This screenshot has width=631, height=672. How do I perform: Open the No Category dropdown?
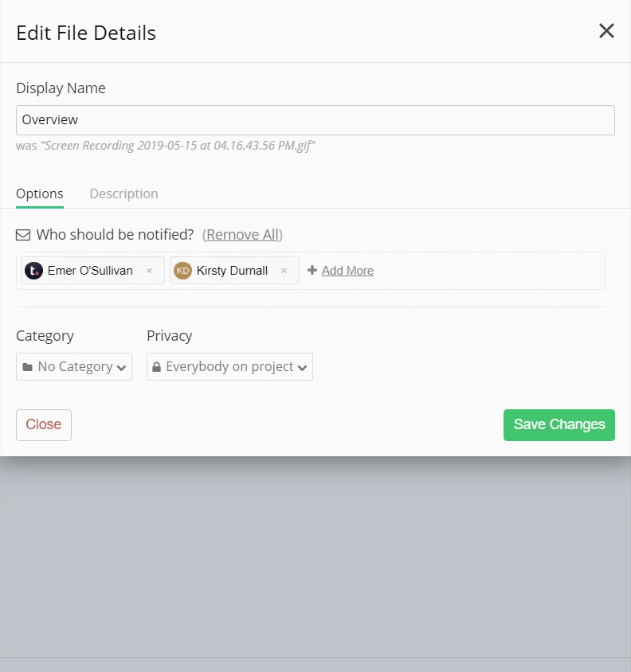pyautogui.click(x=74, y=367)
